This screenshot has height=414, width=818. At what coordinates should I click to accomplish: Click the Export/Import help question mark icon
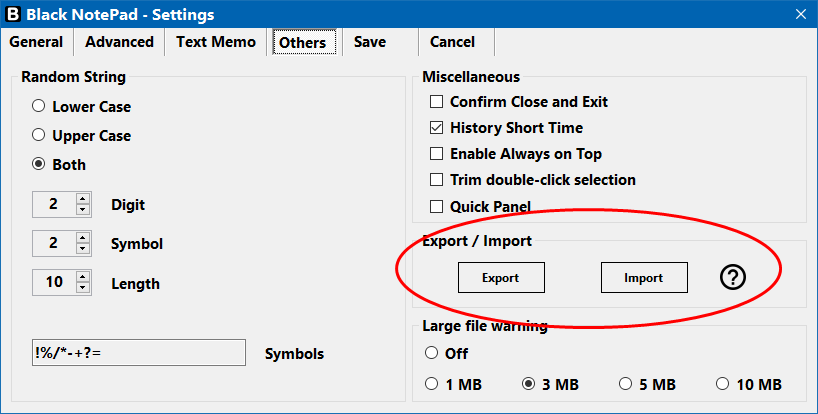733,277
